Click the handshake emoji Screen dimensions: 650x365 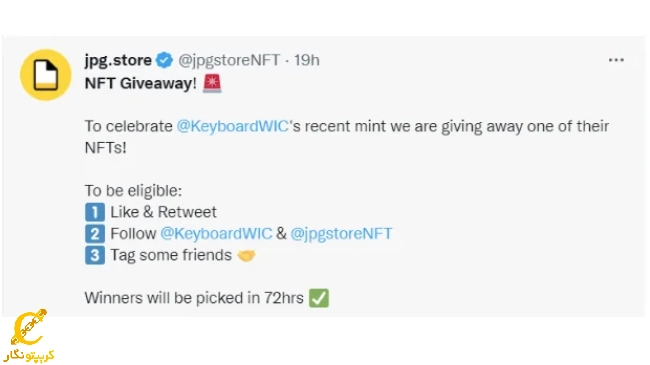pos(246,256)
